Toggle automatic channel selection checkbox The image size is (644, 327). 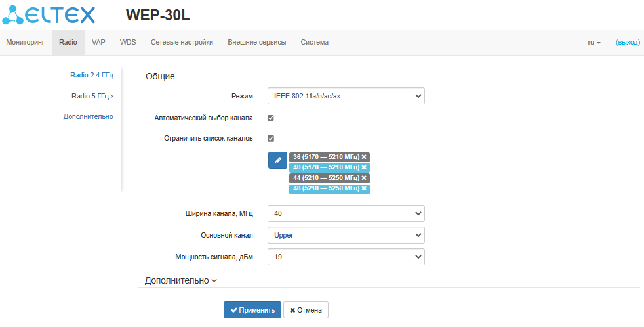point(270,118)
